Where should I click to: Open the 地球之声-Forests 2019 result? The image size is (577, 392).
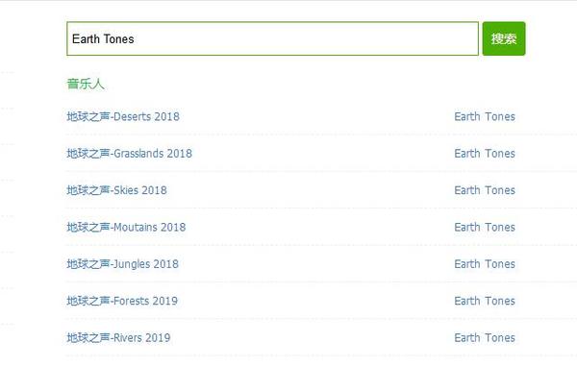coord(122,301)
